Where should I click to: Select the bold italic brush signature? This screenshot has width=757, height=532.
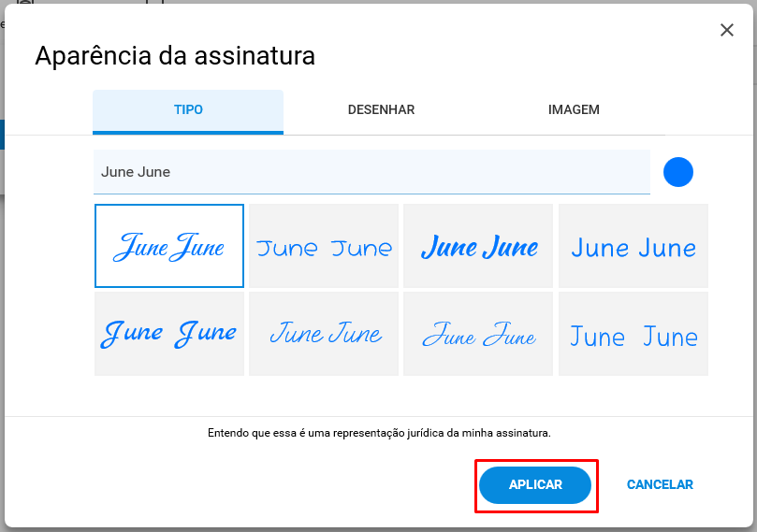coord(478,246)
